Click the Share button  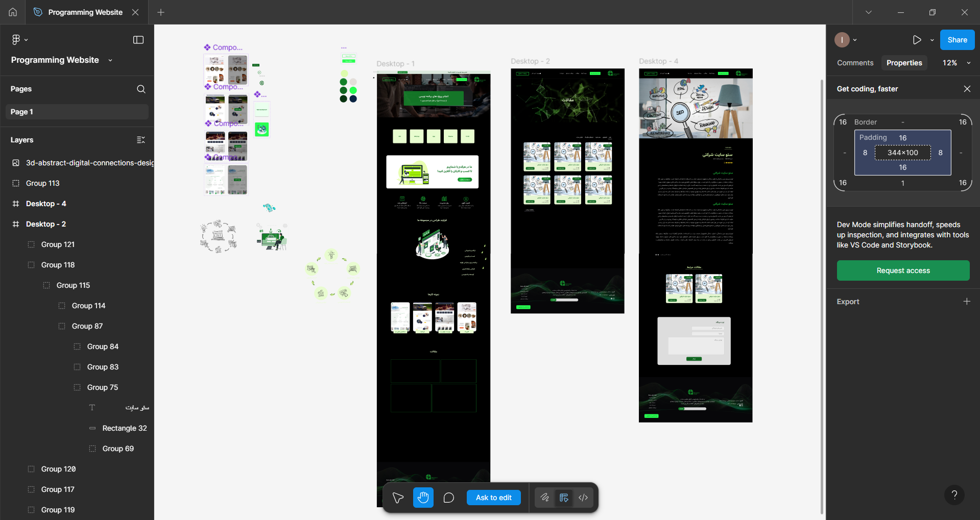point(957,40)
